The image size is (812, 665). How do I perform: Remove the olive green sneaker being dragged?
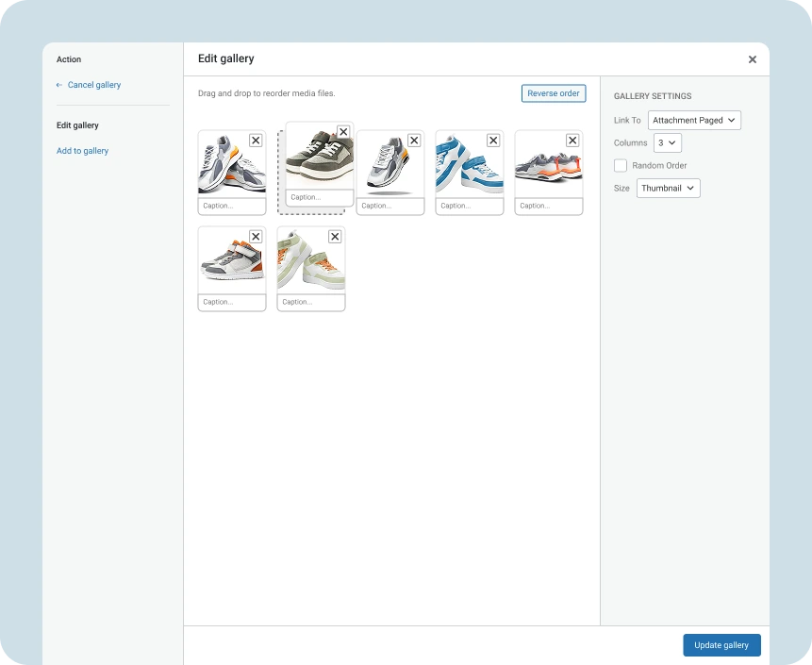coord(342,132)
